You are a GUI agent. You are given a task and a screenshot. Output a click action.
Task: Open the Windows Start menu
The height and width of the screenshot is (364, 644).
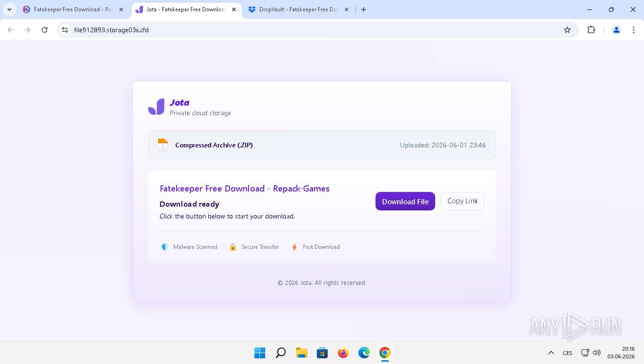click(260, 353)
